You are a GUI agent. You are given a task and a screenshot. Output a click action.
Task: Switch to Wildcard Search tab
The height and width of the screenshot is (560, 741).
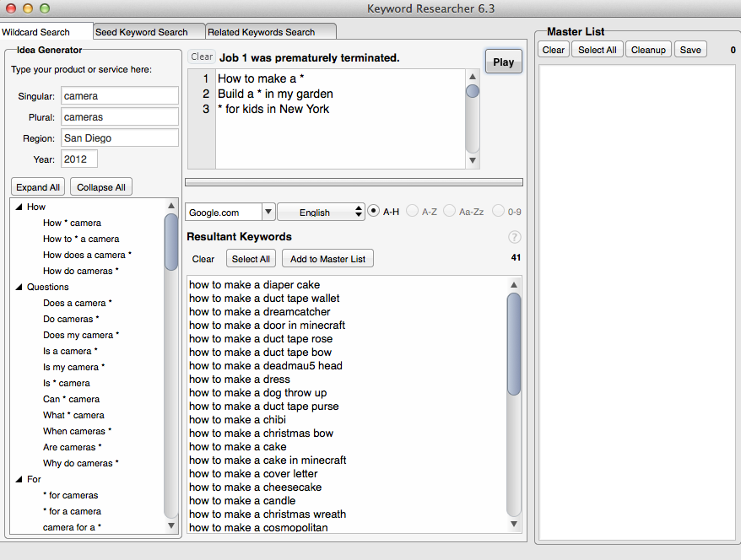coord(46,32)
